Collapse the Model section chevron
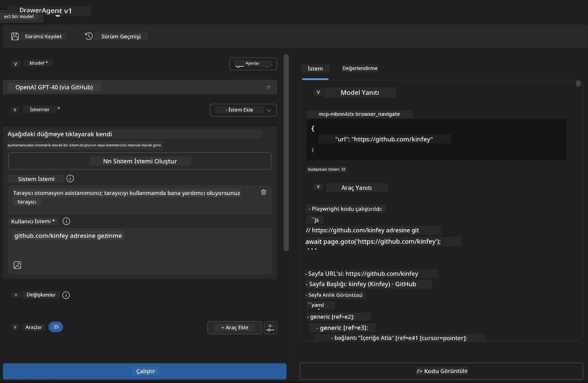Viewport: 588px width, 383px height. tap(16, 64)
